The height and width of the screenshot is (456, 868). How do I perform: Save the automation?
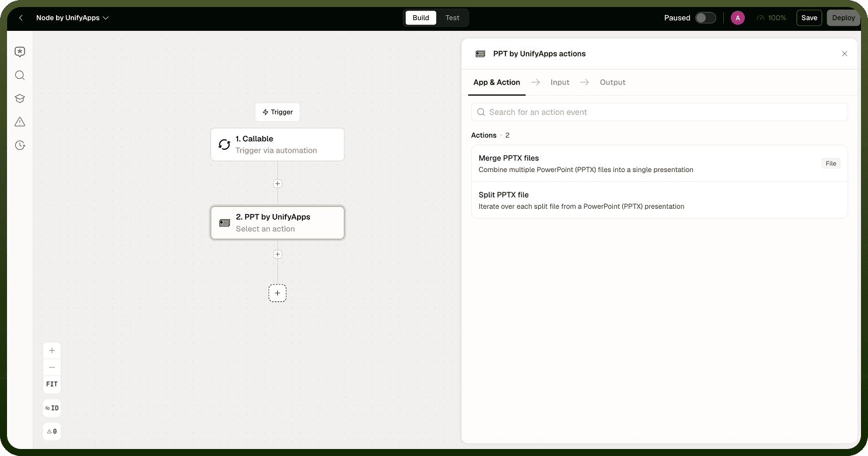[809, 18]
